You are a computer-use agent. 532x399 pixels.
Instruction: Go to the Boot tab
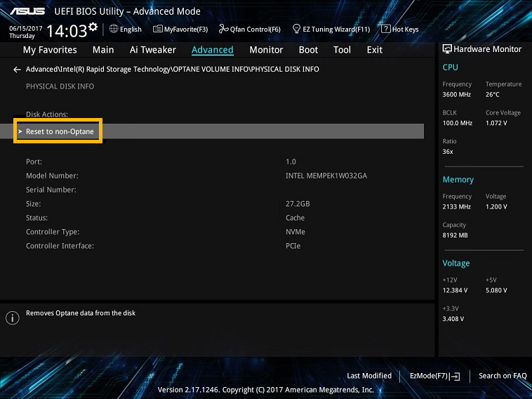click(x=308, y=50)
